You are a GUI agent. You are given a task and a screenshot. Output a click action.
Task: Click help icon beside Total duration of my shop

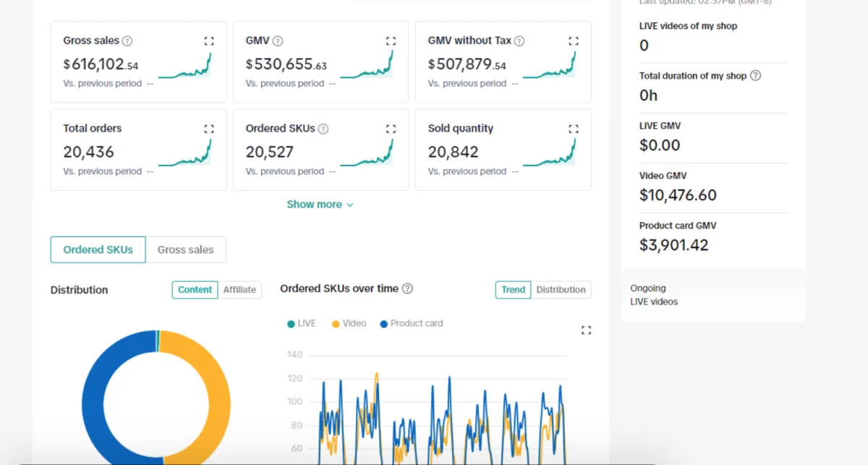click(755, 75)
